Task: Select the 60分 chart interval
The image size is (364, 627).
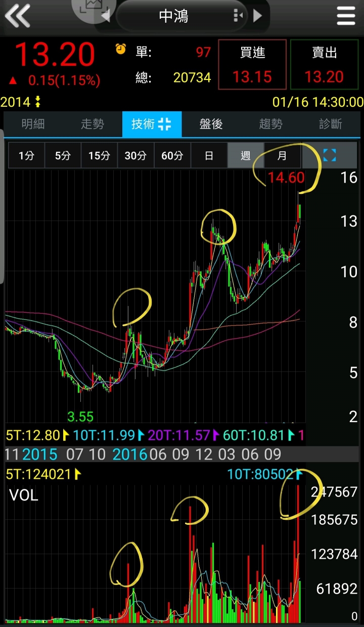Action: [x=172, y=155]
